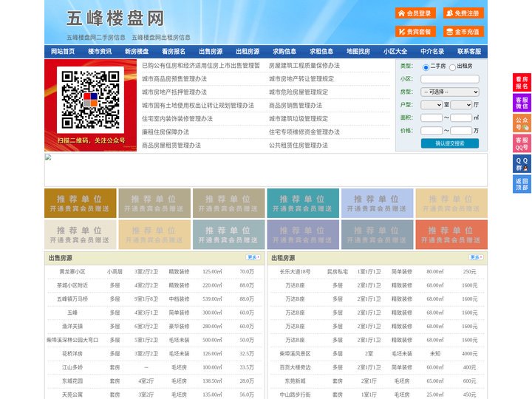Open 新房楼盘 navigation item
The image size is (532, 399).
point(137,52)
